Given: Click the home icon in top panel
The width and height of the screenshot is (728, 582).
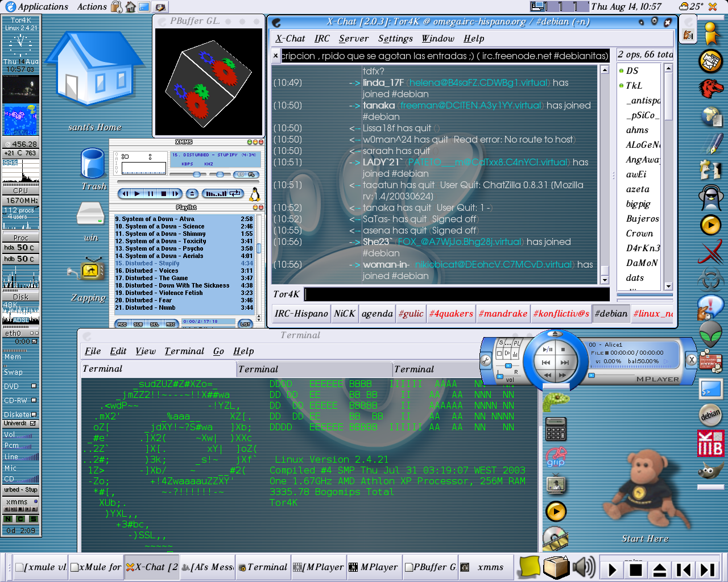Looking at the screenshot, I should click(130, 7).
